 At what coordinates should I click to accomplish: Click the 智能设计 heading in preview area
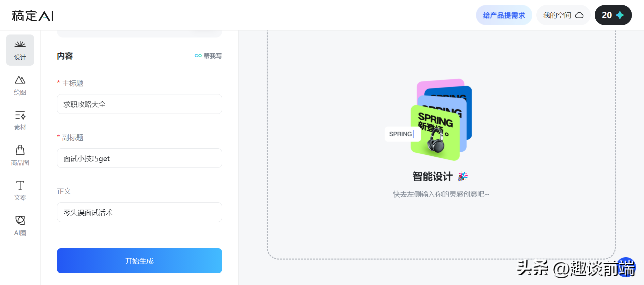(x=433, y=176)
